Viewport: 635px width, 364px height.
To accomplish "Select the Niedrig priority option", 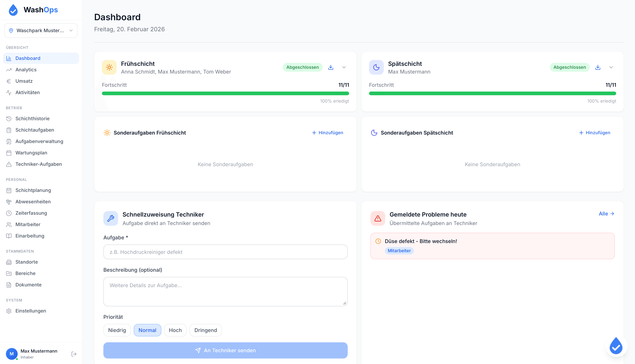I will pyautogui.click(x=117, y=330).
